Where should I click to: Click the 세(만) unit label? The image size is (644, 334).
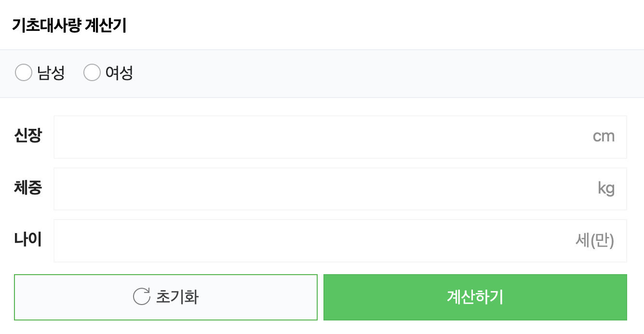pos(596,240)
